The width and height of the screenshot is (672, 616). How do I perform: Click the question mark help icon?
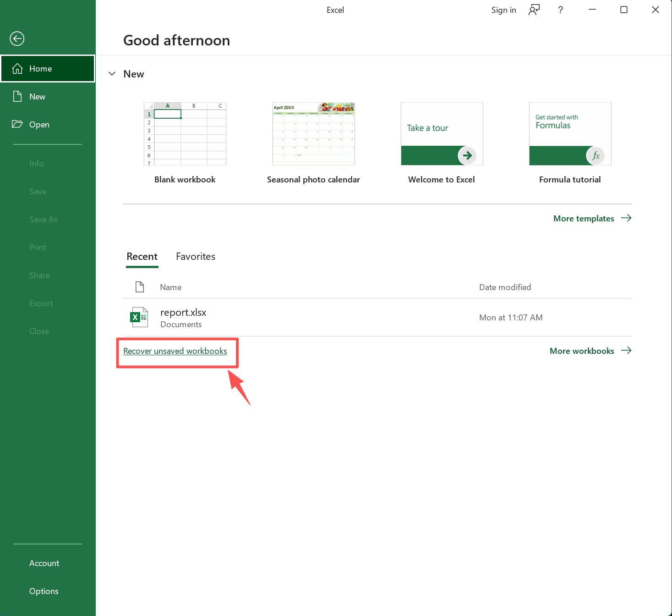click(560, 10)
